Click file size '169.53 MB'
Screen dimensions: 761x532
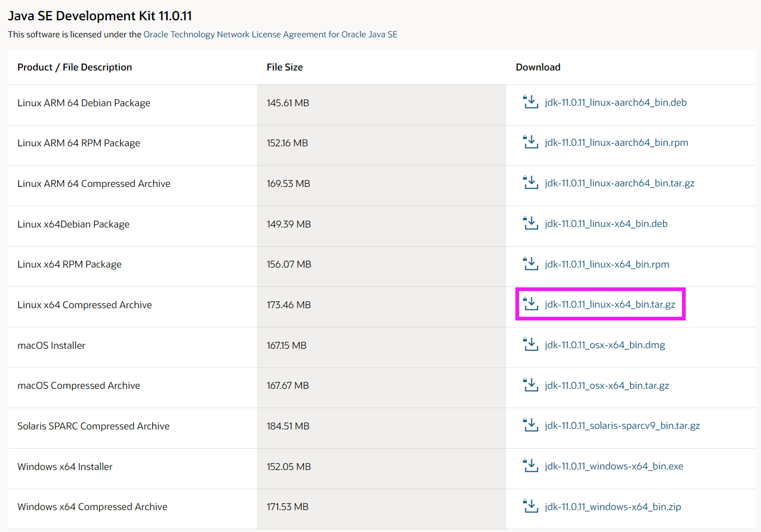pyautogui.click(x=288, y=184)
